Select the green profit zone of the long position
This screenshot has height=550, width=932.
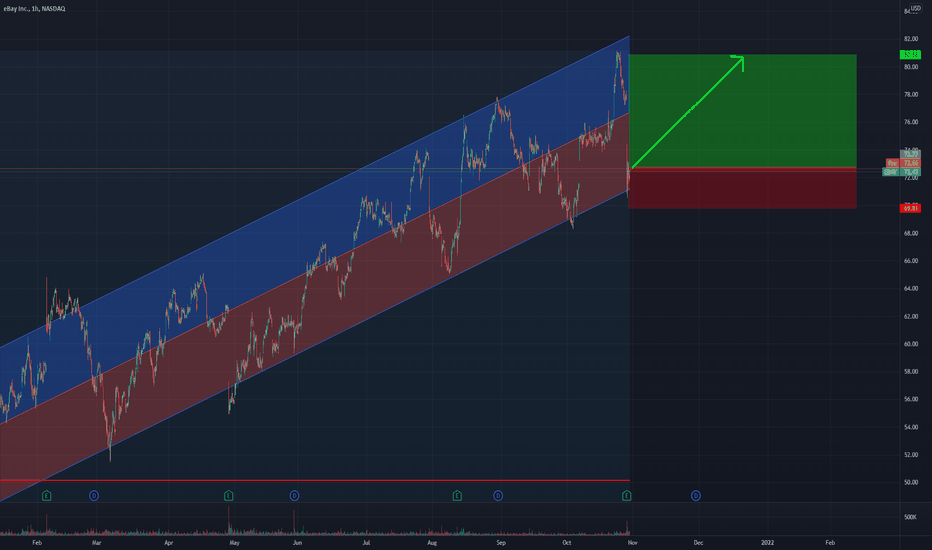pyautogui.click(x=742, y=111)
